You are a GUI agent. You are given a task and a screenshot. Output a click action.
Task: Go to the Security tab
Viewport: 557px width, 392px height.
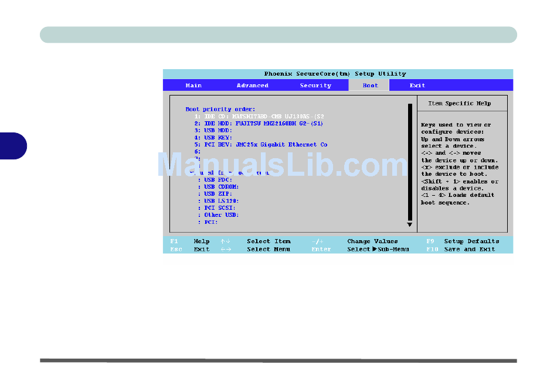[315, 86]
